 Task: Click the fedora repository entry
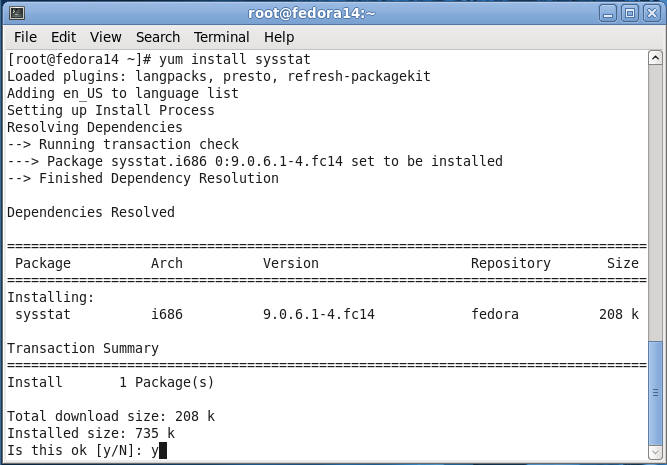(x=495, y=314)
